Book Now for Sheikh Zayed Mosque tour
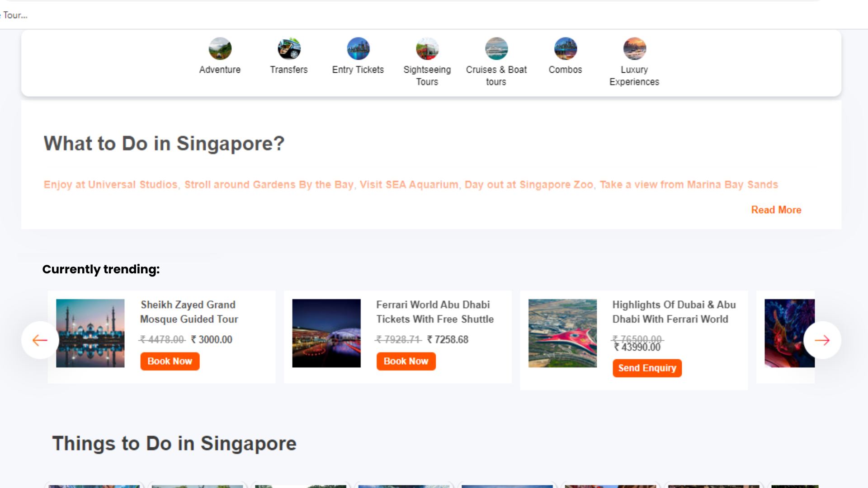Image resolution: width=868 pixels, height=488 pixels. 170,361
